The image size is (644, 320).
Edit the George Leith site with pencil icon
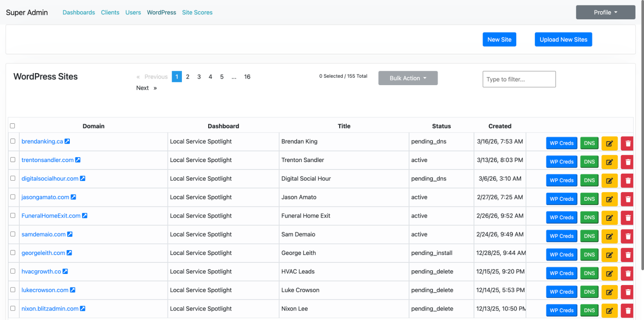point(609,255)
